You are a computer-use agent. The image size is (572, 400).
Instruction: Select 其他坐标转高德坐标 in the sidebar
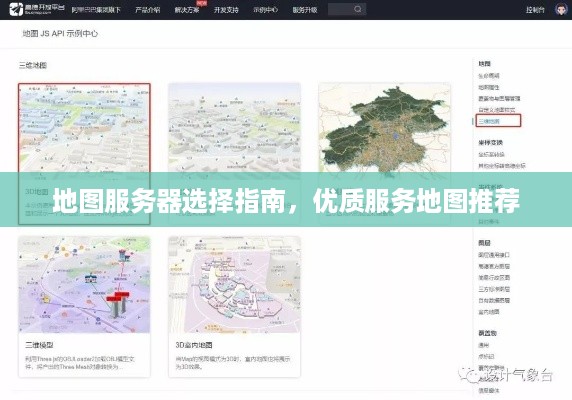coord(502,166)
